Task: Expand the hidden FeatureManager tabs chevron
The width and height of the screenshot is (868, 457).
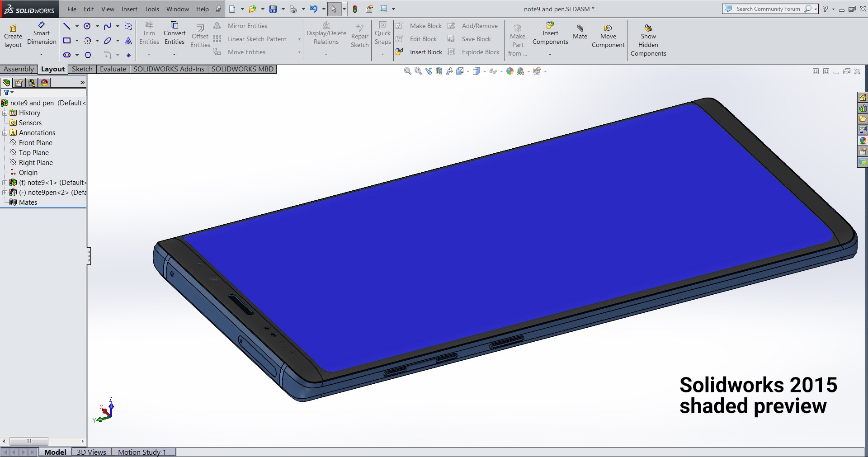Action: point(82,83)
